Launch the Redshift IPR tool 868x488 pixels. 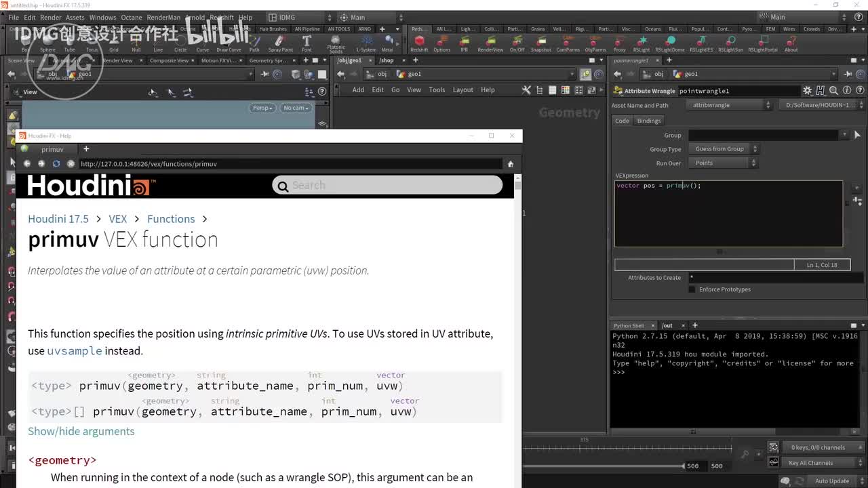coord(465,44)
